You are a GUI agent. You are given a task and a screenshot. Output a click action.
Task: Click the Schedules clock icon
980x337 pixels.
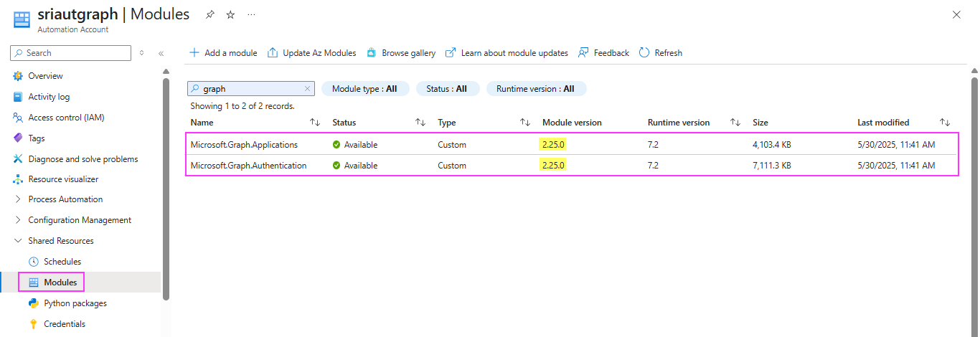[34, 262]
